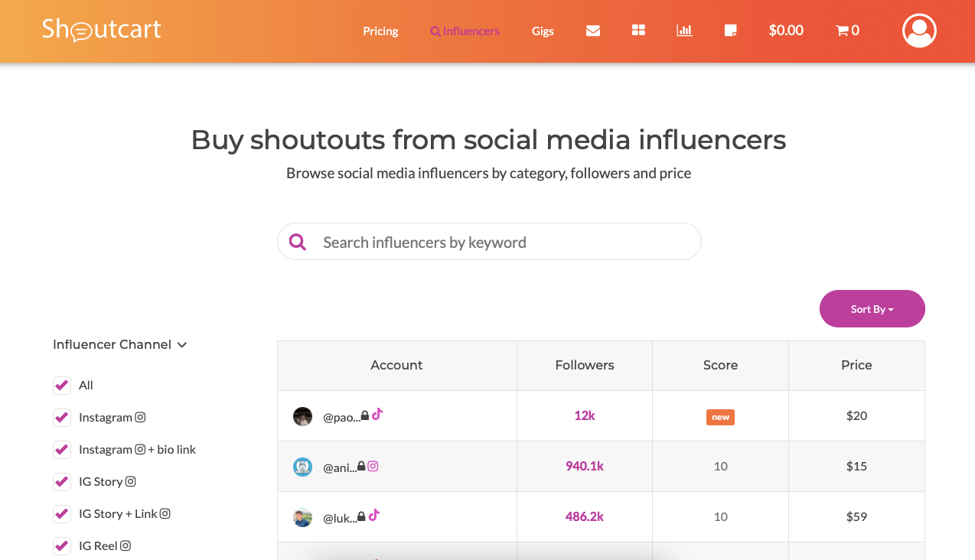Click the $0.00 balance link

click(x=786, y=31)
